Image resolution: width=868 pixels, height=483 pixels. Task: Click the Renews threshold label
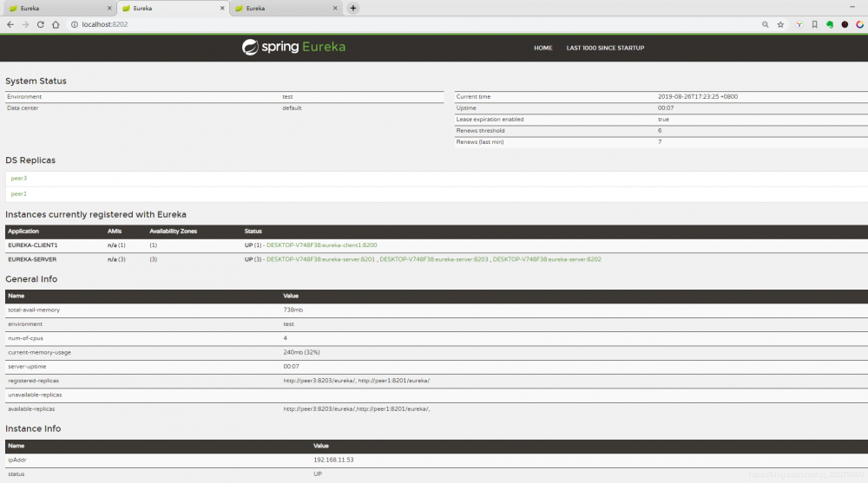(480, 131)
